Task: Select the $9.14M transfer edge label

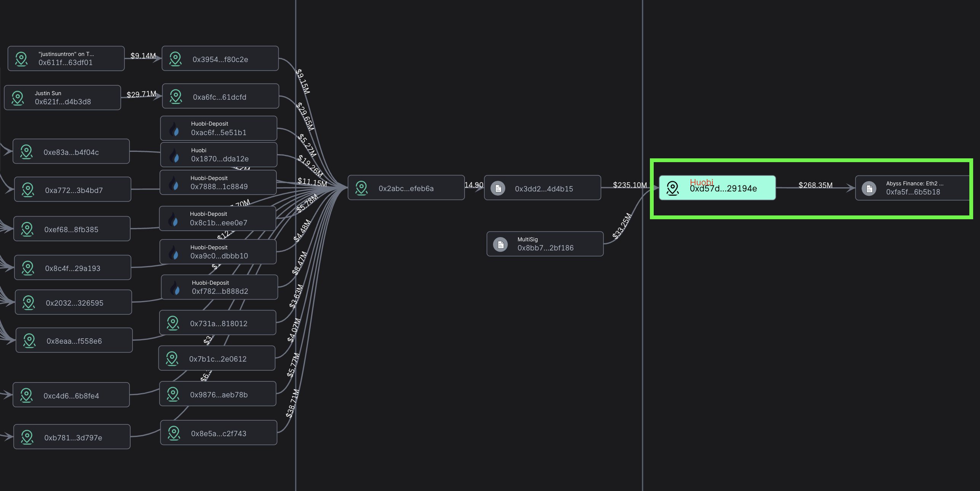Action: (x=143, y=56)
